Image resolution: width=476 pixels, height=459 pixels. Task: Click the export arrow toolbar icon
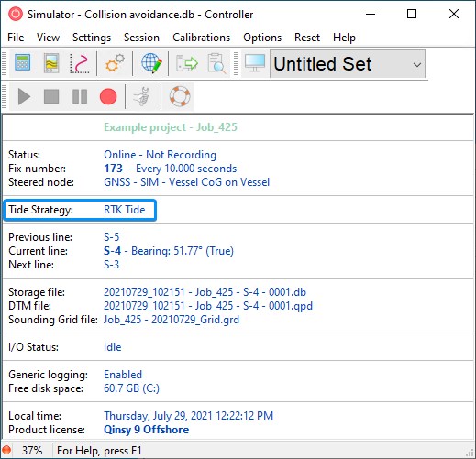pyautogui.click(x=187, y=63)
